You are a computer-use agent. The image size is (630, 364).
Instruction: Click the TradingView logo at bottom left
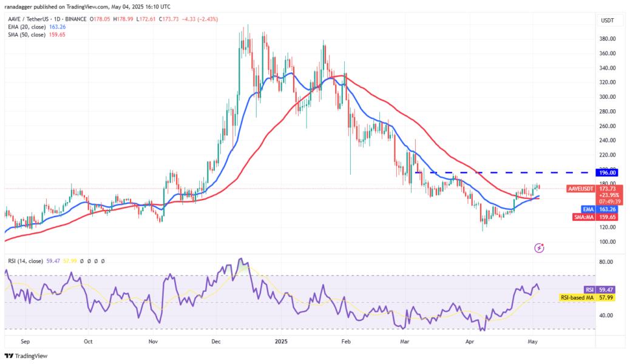coord(26,356)
